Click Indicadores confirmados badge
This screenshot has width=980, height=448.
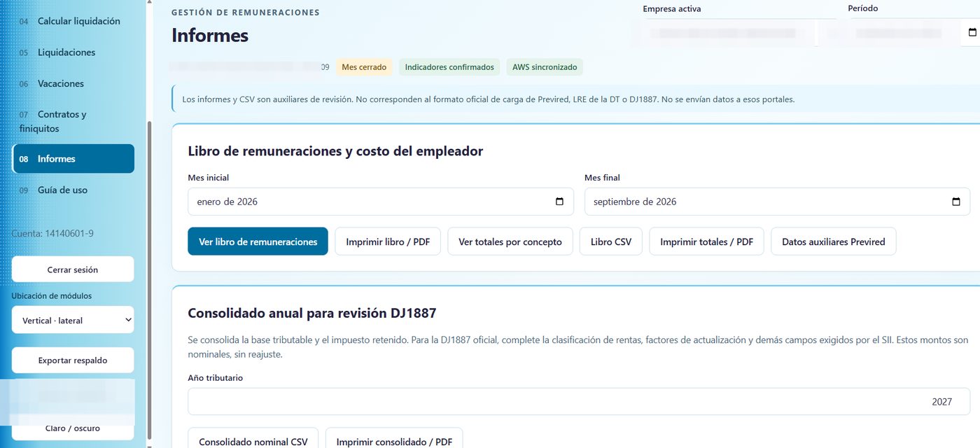(x=449, y=67)
